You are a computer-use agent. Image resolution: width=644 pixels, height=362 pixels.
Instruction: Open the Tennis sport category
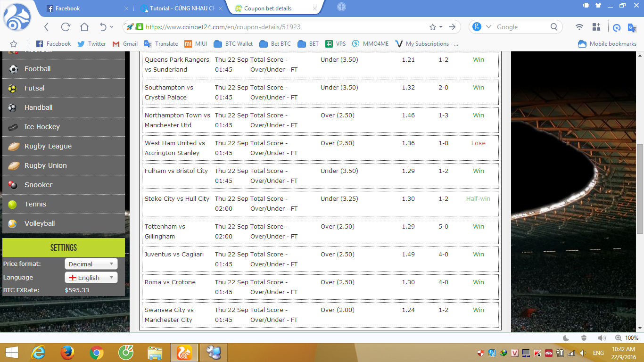pos(64,204)
